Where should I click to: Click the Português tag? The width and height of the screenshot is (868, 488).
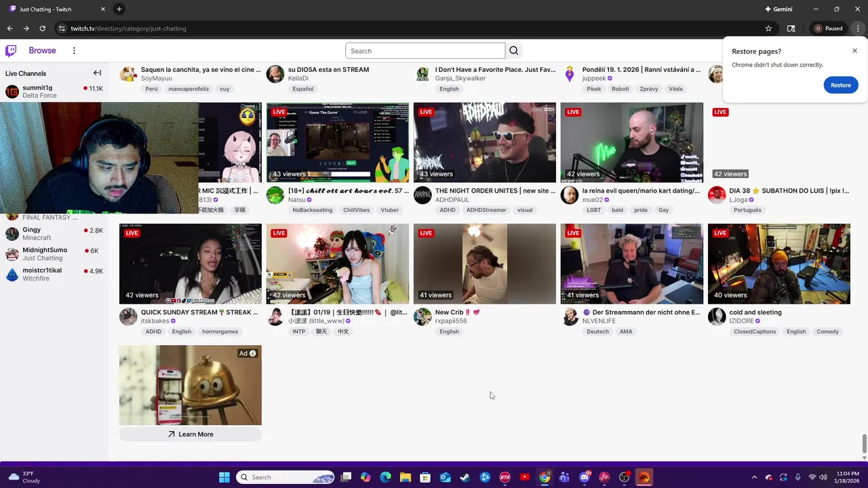(x=747, y=211)
